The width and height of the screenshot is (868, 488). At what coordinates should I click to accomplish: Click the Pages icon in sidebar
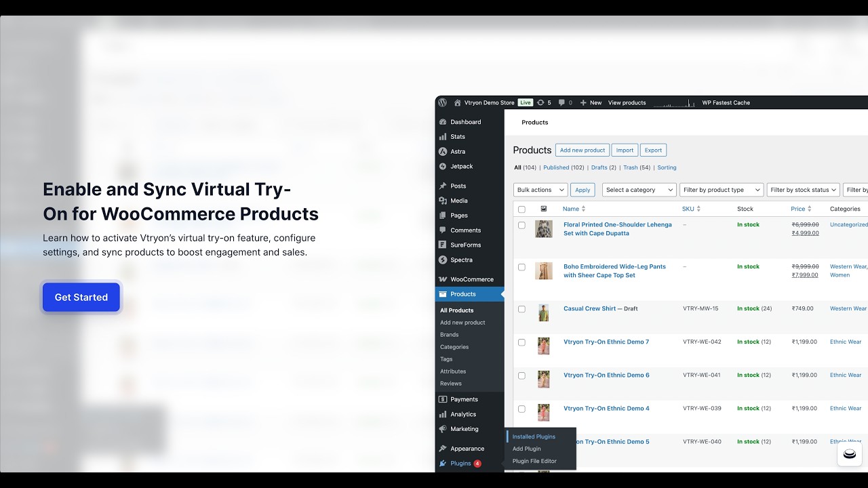point(443,216)
